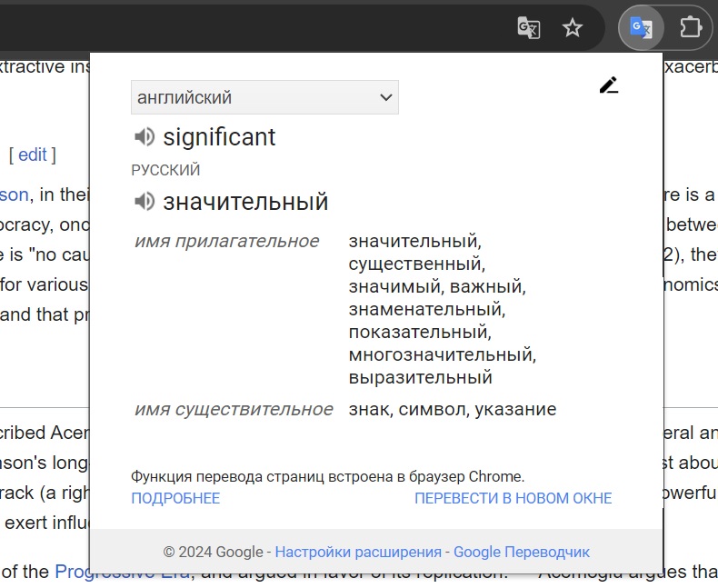Click the translate-this-page icon in address bar

[528, 28]
